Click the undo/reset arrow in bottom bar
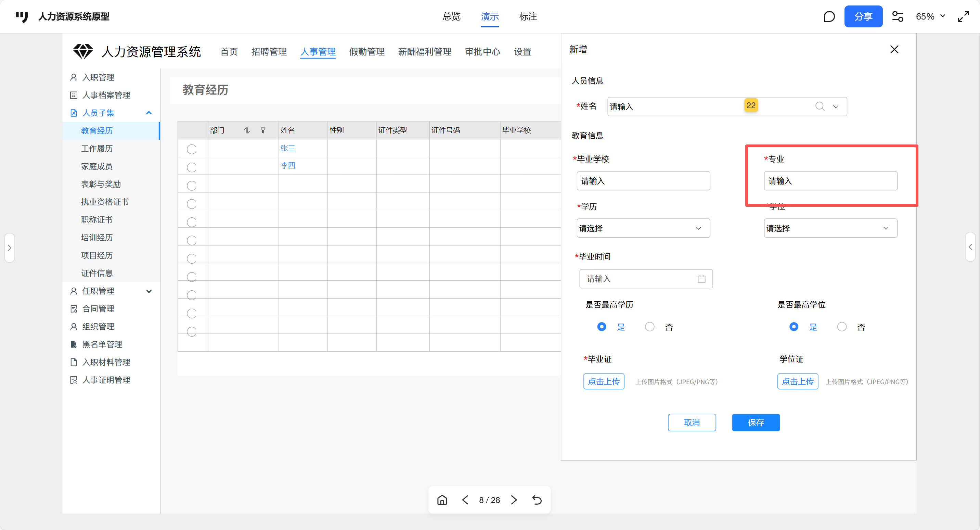This screenshot has height=530, width=980. tap(537, 500)
